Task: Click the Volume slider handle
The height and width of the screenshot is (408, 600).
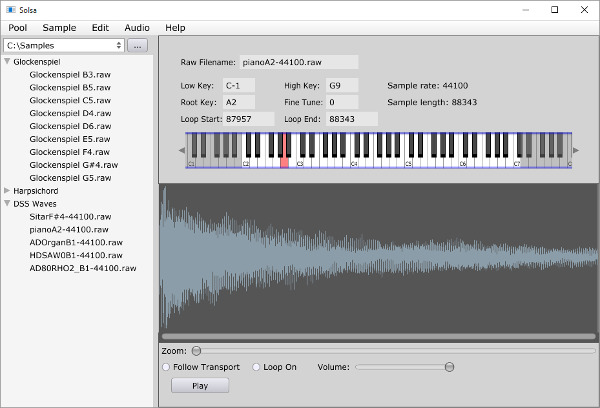Action: coord(449,367)
